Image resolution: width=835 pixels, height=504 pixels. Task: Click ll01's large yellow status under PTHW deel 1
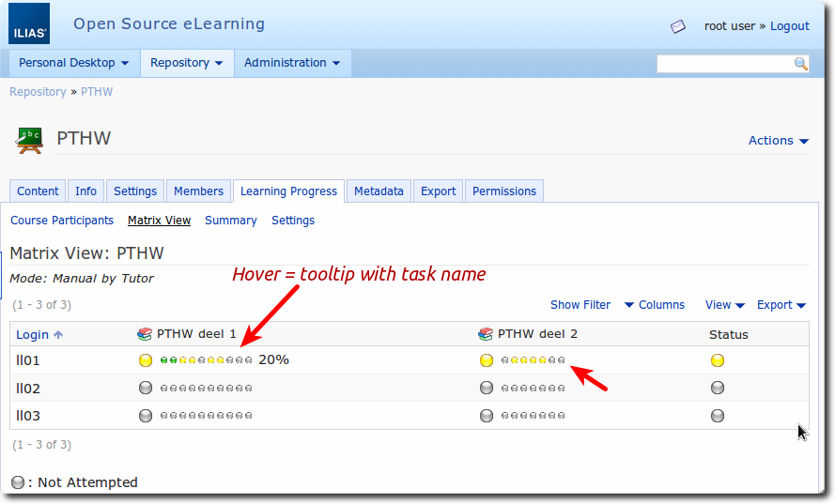(x=146, y=360)
